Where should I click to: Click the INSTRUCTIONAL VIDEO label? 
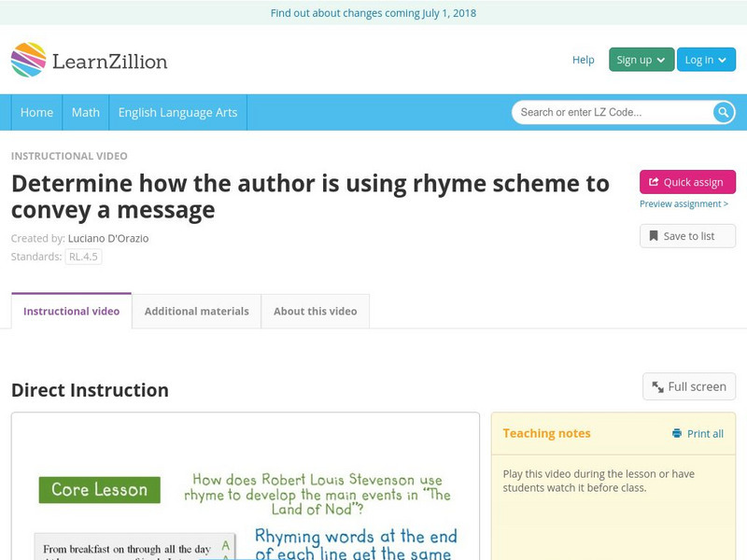pos(69,156)
